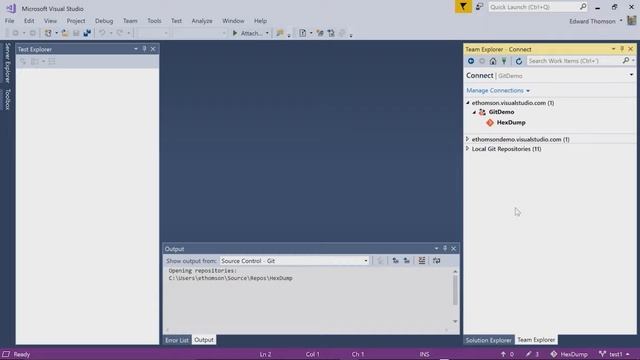Switch to the Solution Explorer tab

tap(488, 340)
